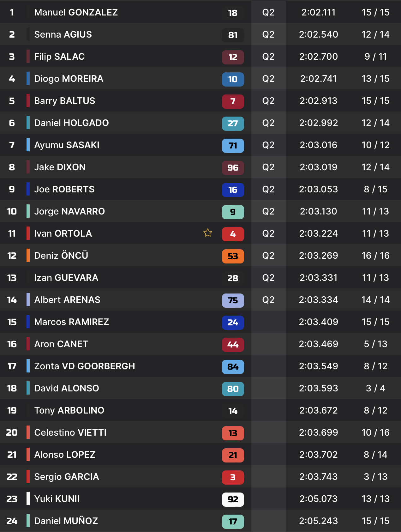The height and width of the screenshot is (532, 401).
Task: Select the blue number 10 badge
Action: coord(233,79)
